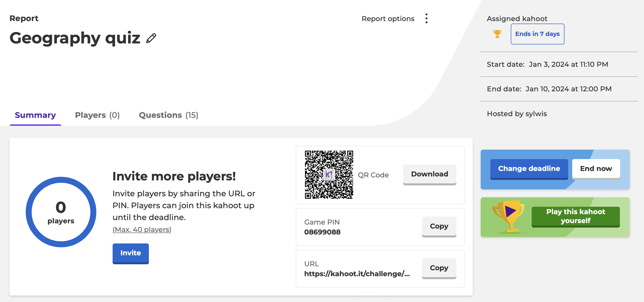Copy the Game PIN

click(439, 226)
